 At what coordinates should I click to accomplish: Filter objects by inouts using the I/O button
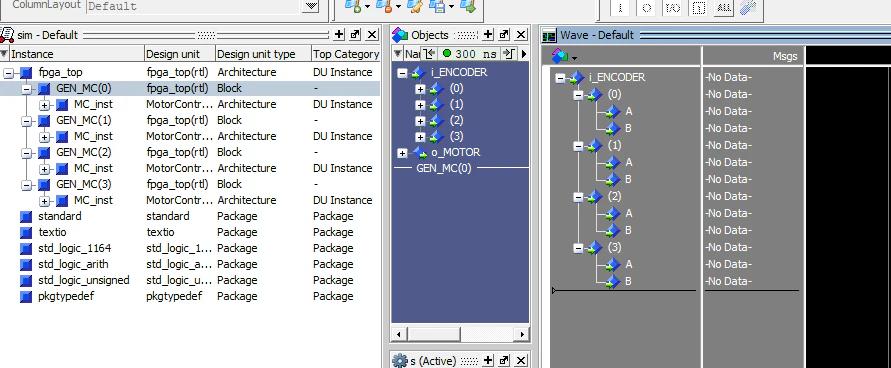(673, 8)
